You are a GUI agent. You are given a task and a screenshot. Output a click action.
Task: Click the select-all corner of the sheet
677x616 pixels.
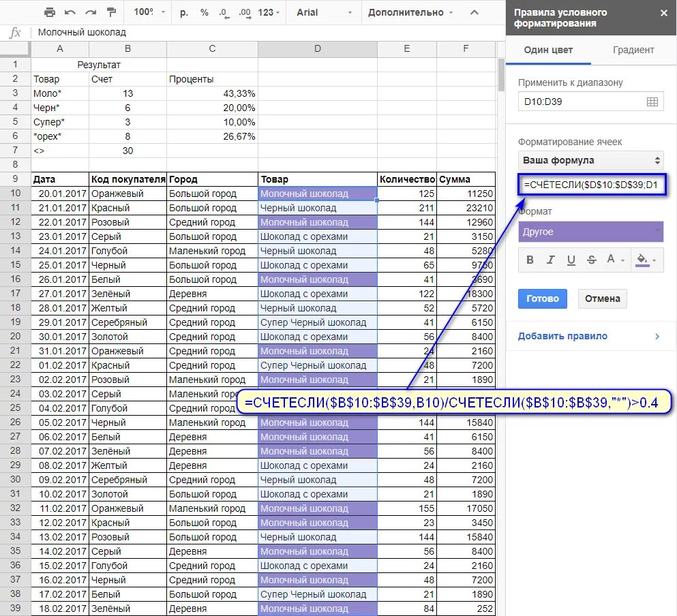[15, 49]
